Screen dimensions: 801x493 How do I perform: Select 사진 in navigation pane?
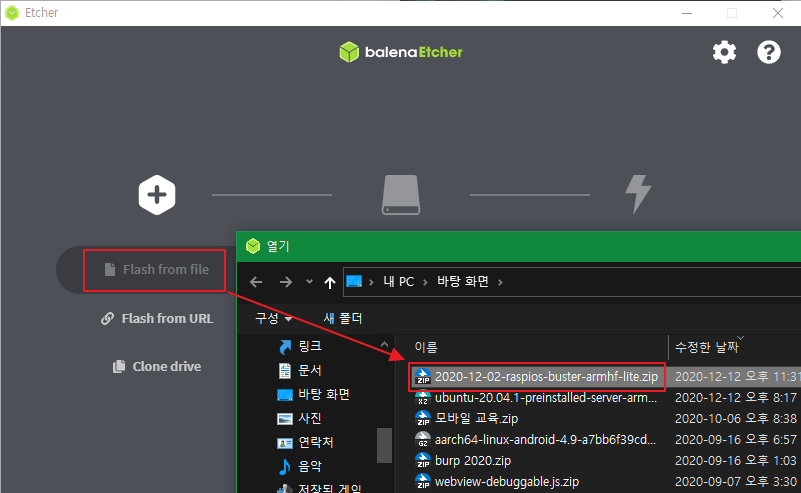310,418
